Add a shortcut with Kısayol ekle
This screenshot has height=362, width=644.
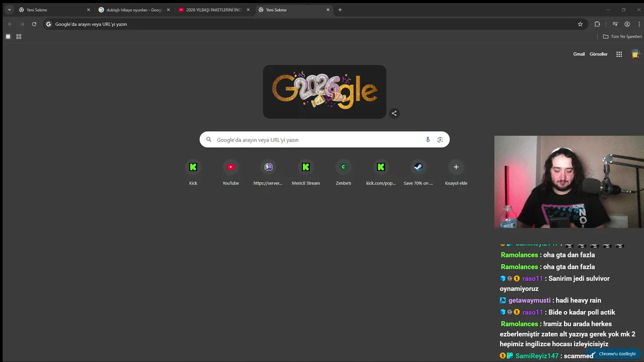point(456,172)
